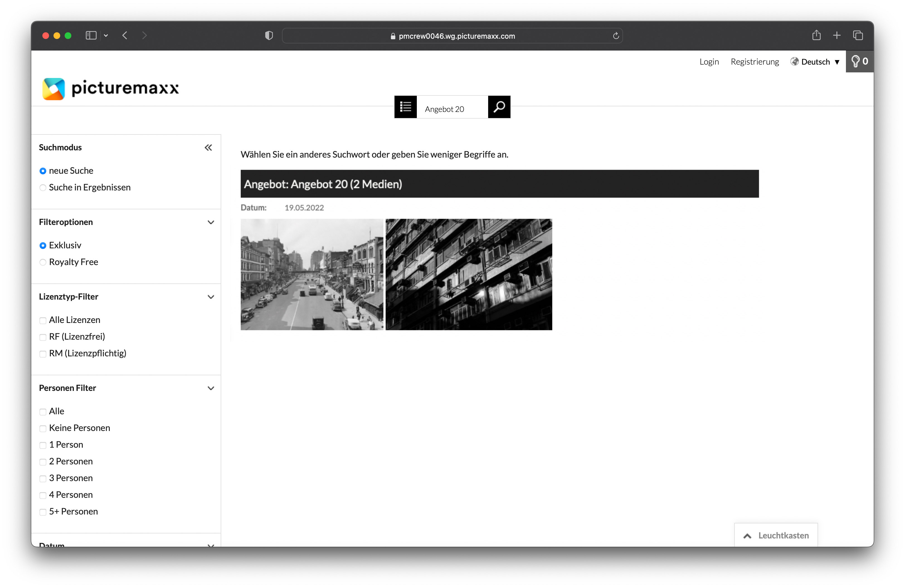905x588 pixels.
Task: Toggle Safari sidebar icon
Action: pyautogui.click(x=91, y=35)
